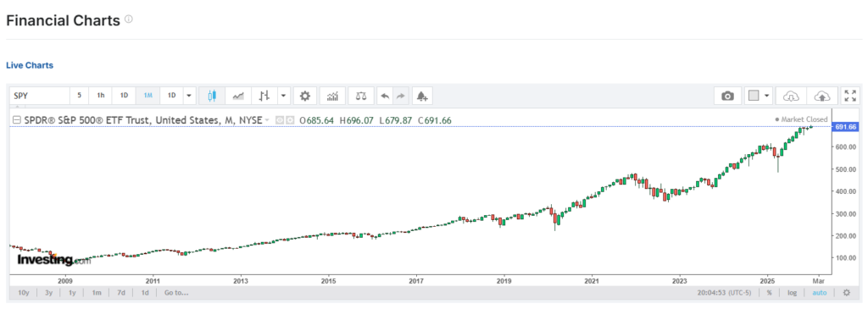This screenshot has height=309, width=868.
Task: Click the 691.66 current price label
Action: 845,127
